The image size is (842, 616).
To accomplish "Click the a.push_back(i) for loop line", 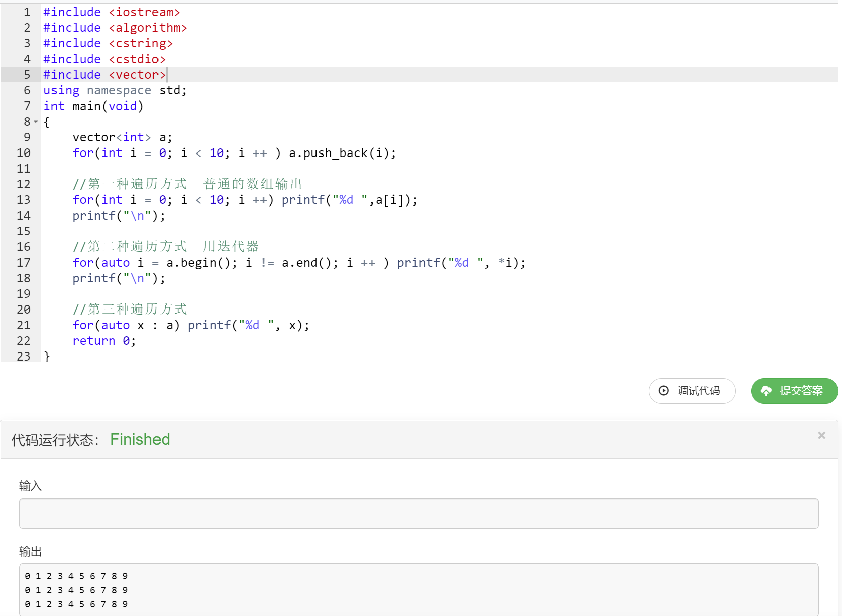I will [234, 153].
